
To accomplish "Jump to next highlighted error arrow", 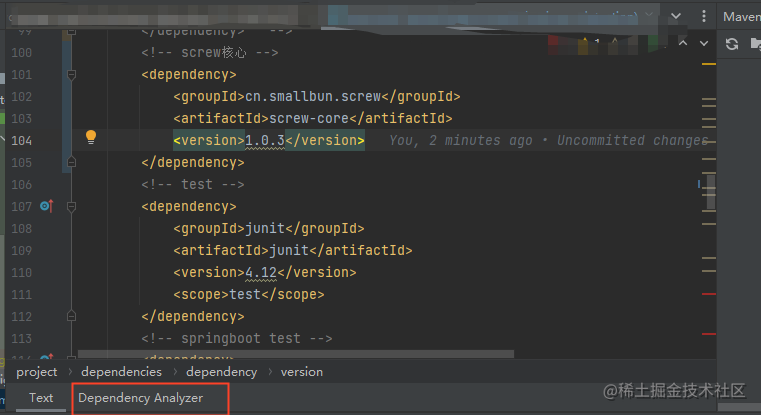I will 702,44.
